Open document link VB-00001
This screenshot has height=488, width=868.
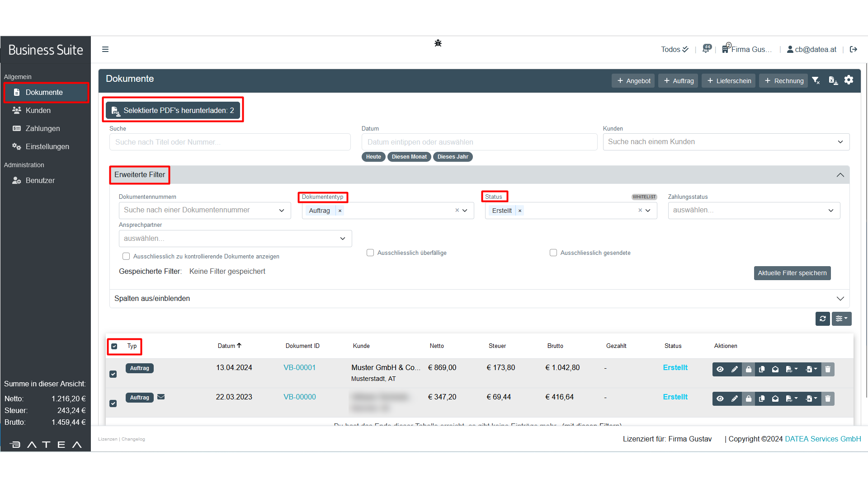(299, 368)
